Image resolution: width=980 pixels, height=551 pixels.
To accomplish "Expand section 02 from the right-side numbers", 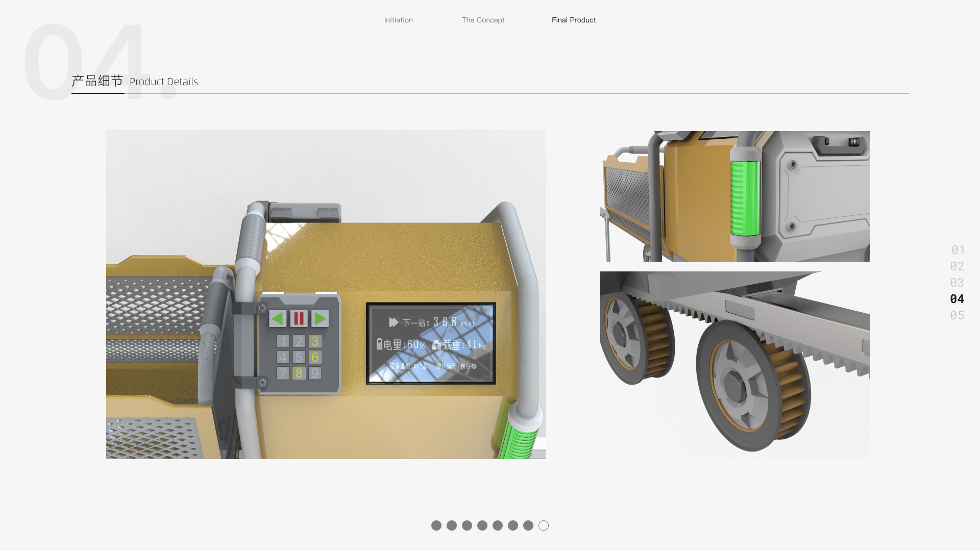I will (x=958, y=266).
